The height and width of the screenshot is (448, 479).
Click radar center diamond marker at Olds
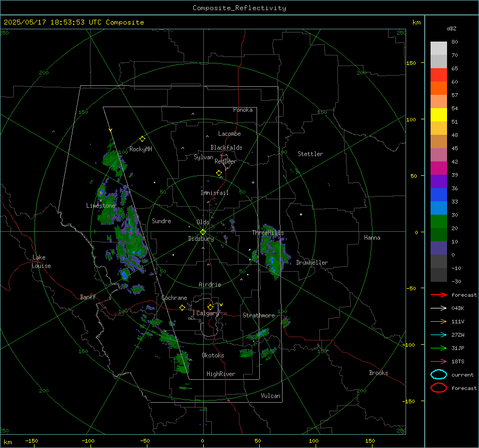click(x=203, y=232)
